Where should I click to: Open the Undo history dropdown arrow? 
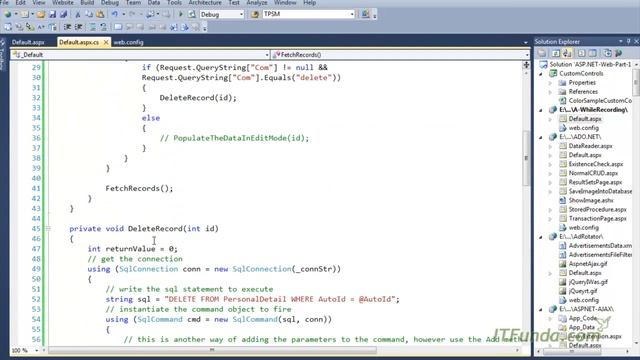click(123, 14)
